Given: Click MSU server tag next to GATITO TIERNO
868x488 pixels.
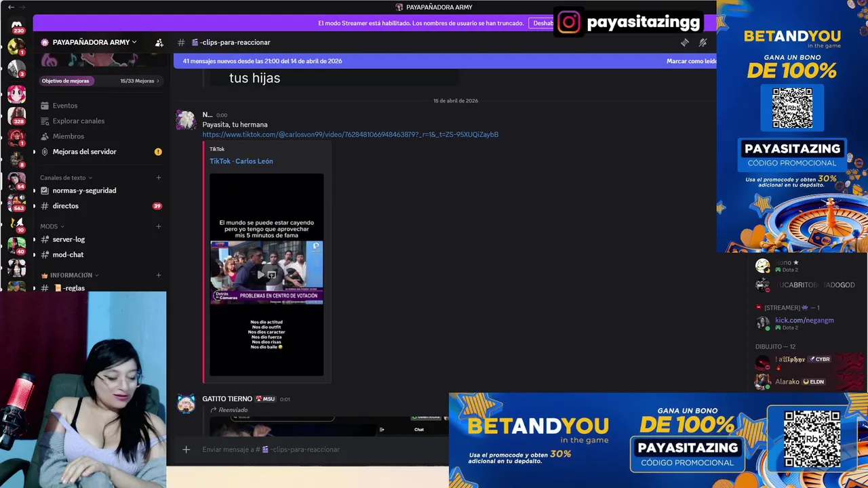Looking at the screenshot, I should coord(266,399).
